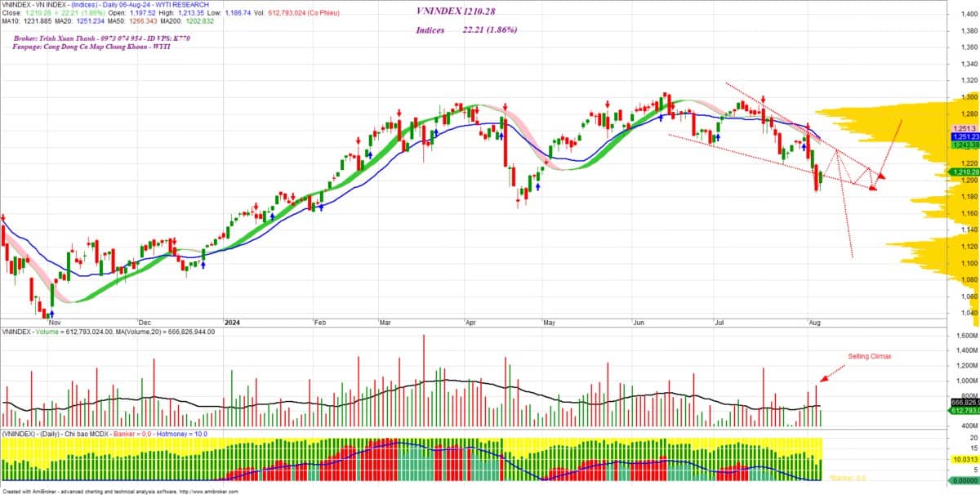Click the 2024 label on the date axis
980x495 pixels.
pos(231,323)
